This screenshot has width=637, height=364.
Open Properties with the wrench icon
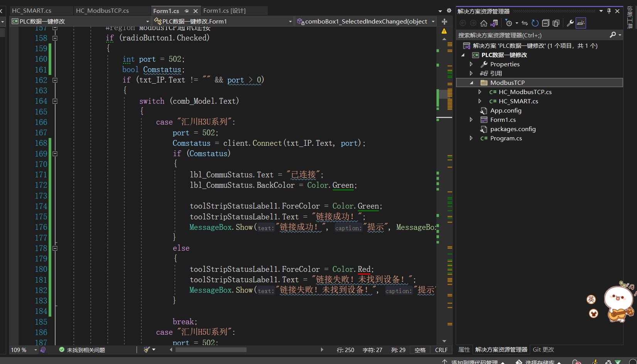coord(570,23)
